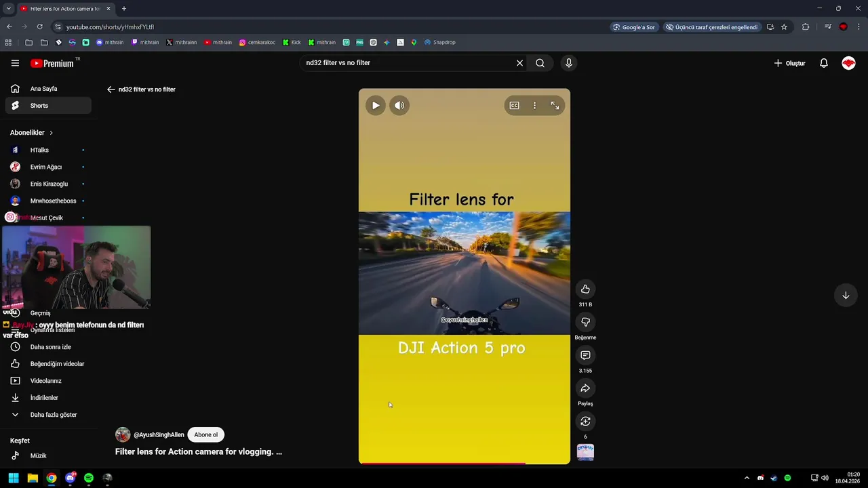Click the search magnifier button
This screenshot has height=488, width=868.
point(540,63)
